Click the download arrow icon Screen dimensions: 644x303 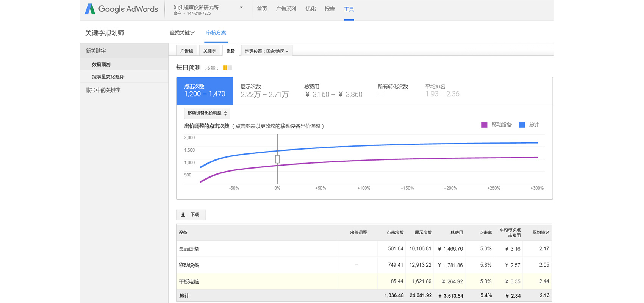183,215
